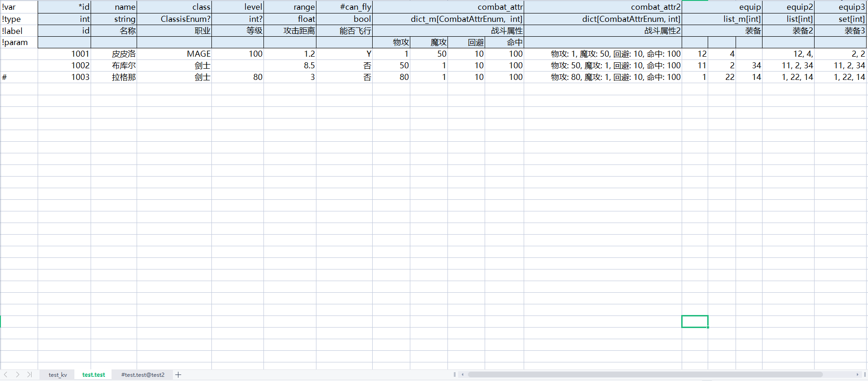Select the 魔攻 param cell

coord(429,42)
